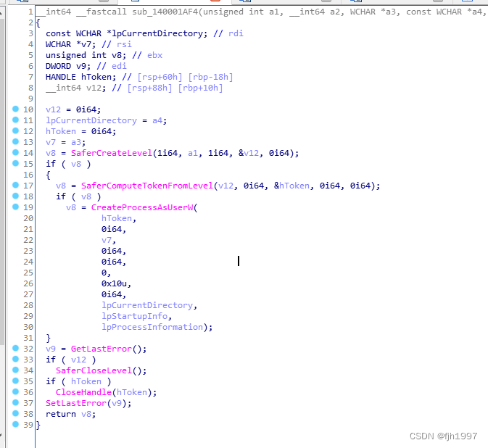Click lpStartupInfo argument on line 29
Image resolution: width=488 pixels, height=448 pixels.
point(134,316)
